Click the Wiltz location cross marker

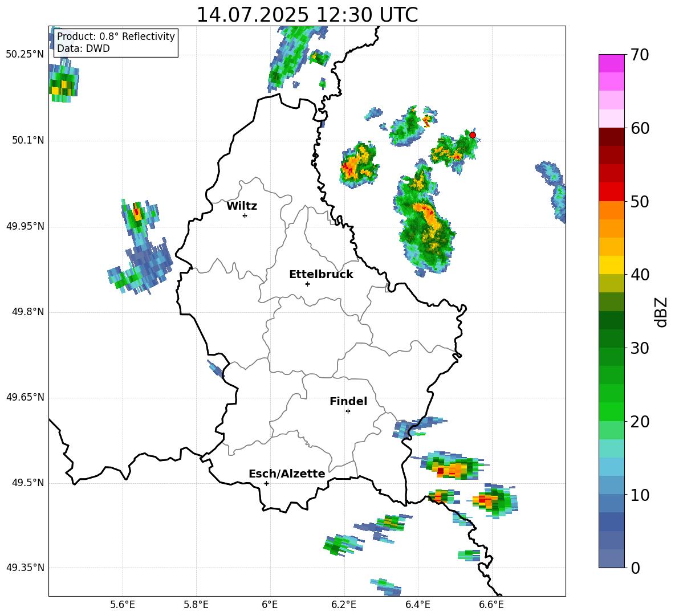pyautogui.click(x=245, y=215)
